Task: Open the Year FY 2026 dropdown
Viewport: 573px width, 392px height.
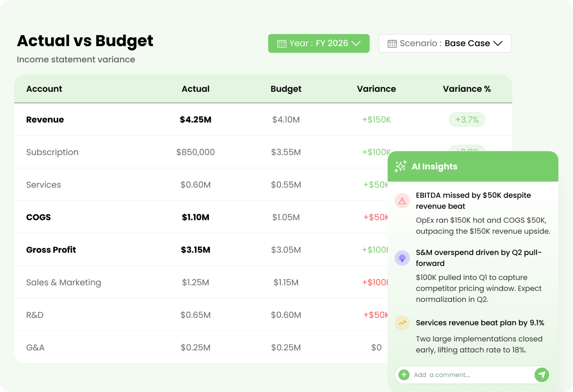Action: pos(318,43)
